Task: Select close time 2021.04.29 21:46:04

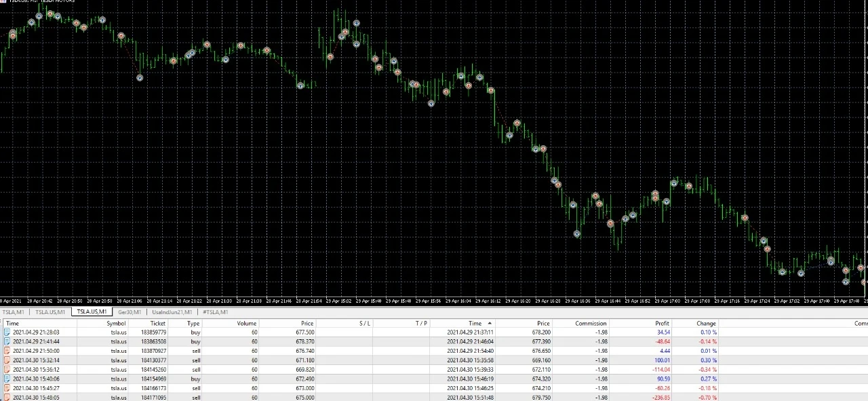Action: (470, 342)
